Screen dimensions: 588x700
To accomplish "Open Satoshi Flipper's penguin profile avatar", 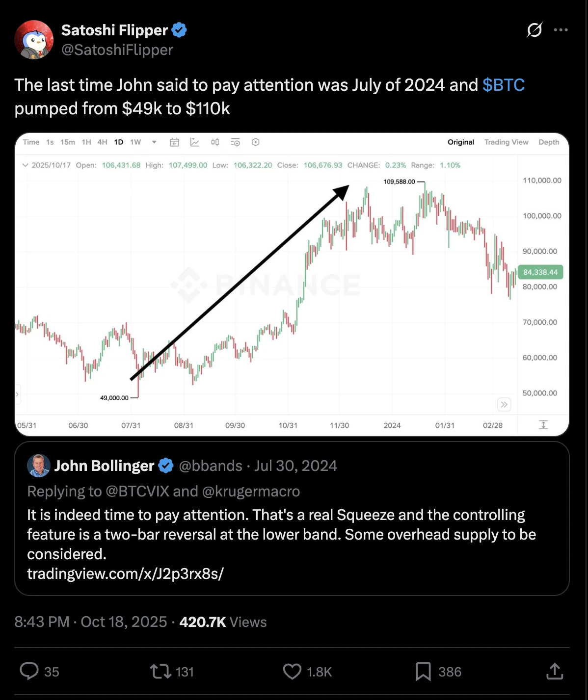I will pos(34,40).
